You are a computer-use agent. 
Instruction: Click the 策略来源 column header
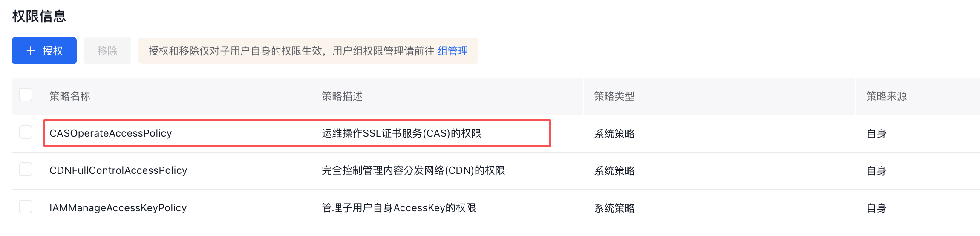(x=886, y=96)
